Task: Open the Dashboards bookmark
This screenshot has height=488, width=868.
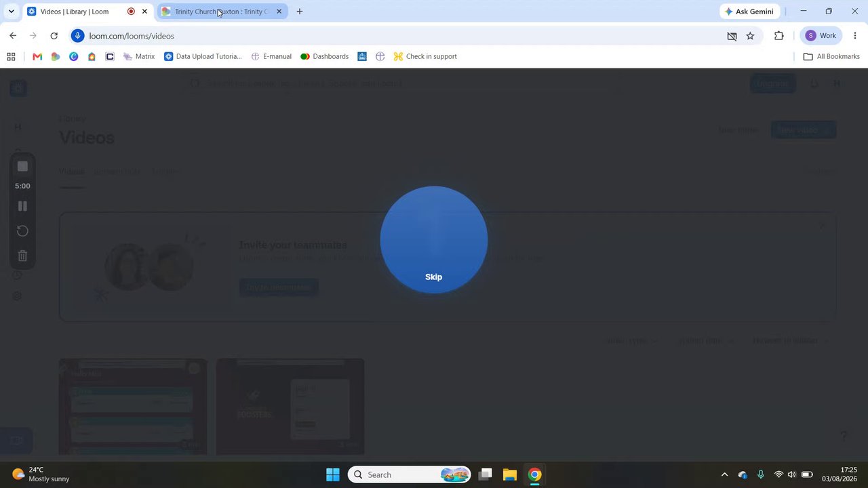Action: 324,56
